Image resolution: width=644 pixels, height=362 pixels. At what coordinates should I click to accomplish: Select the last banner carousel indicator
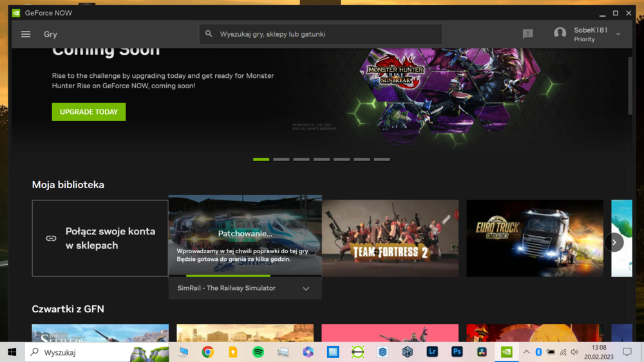click(382, 159)
